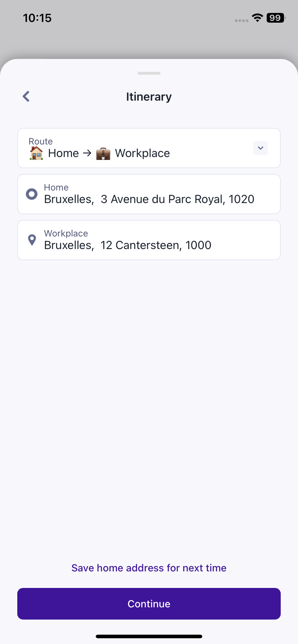Tap the sheet drag handle at top
298x644 pixels.
149,73
